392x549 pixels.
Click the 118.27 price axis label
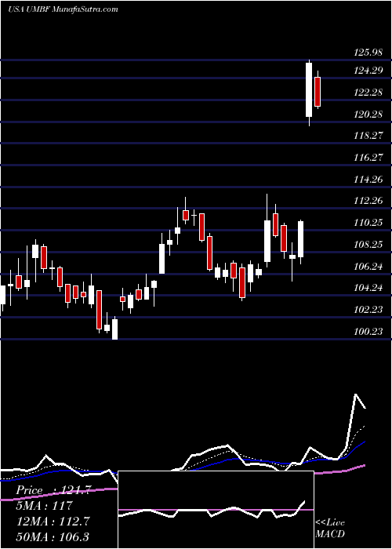(x=368, y=136)
